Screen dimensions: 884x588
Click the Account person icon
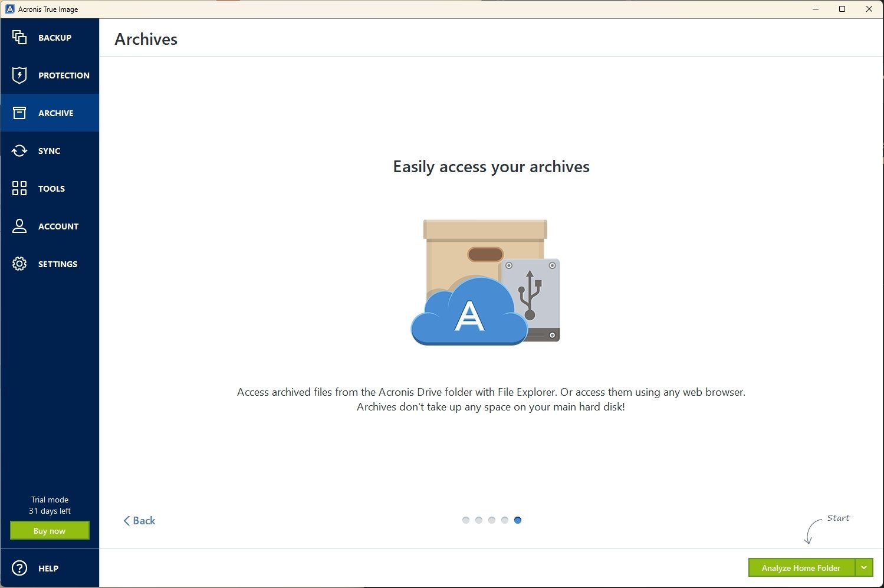pyautogui.click(x=19, y=226)
